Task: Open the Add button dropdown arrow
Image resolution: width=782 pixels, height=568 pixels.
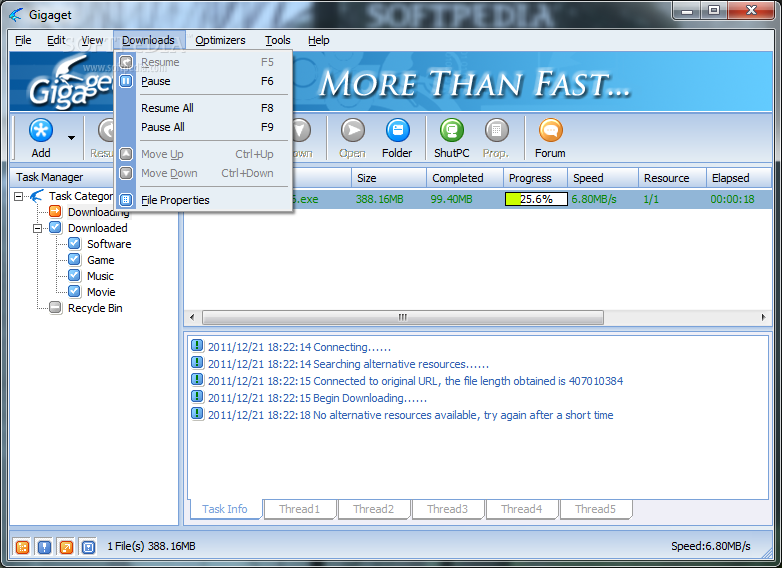Action: 71,138
